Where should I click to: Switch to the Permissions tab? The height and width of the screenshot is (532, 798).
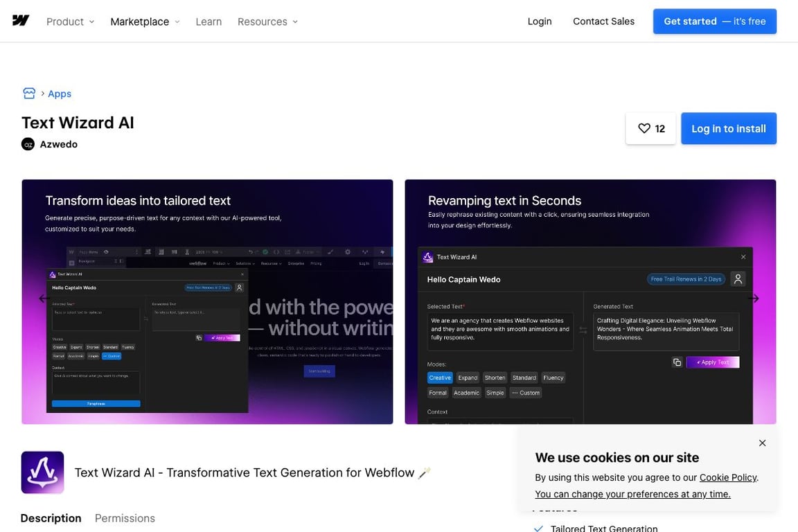125,518
